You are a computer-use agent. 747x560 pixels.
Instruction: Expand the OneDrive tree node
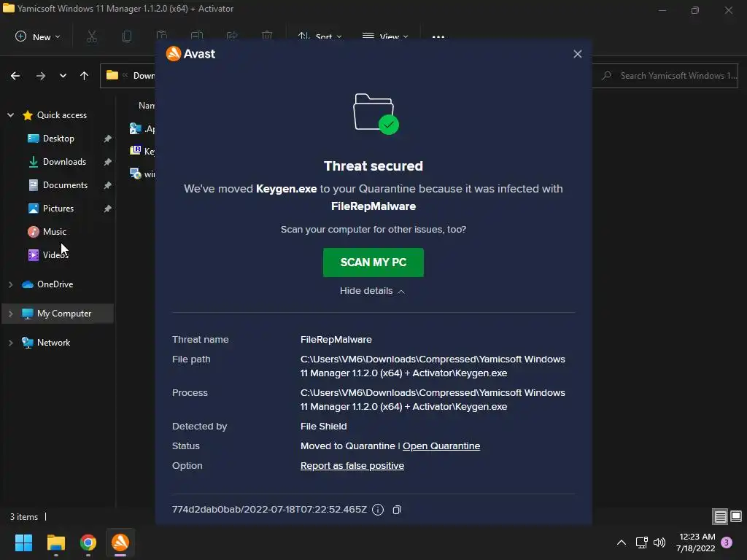pyautogui.click(x=10, y=284)
